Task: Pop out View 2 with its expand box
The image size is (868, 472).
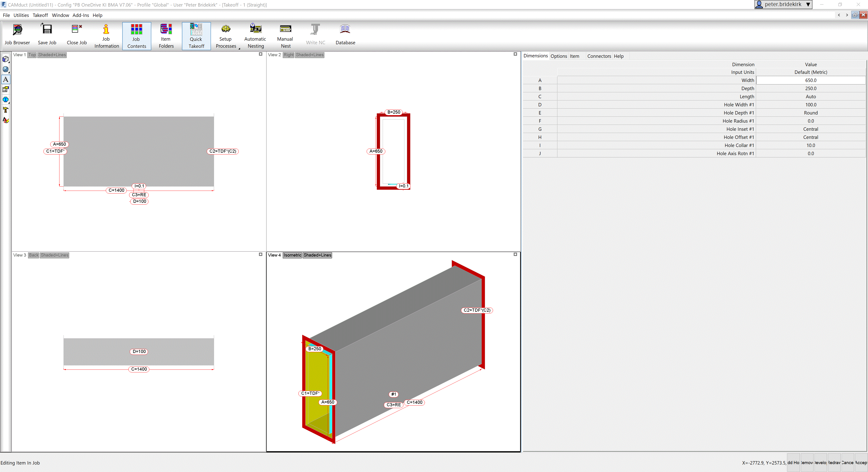Action: pos(515,54)
